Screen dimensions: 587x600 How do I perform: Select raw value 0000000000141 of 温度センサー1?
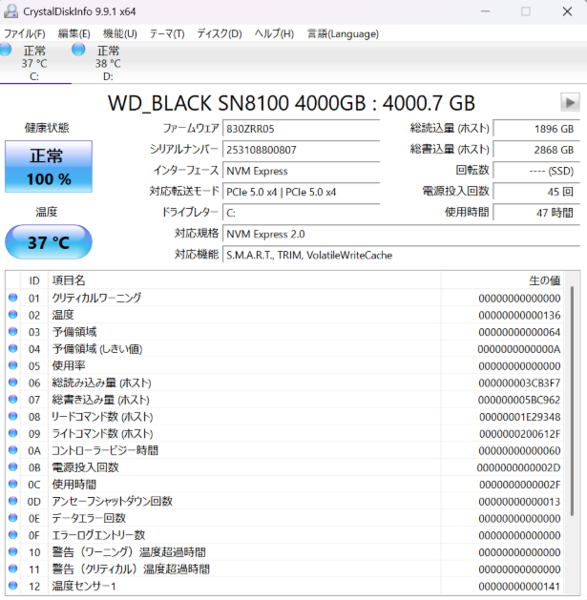[519, 586]
